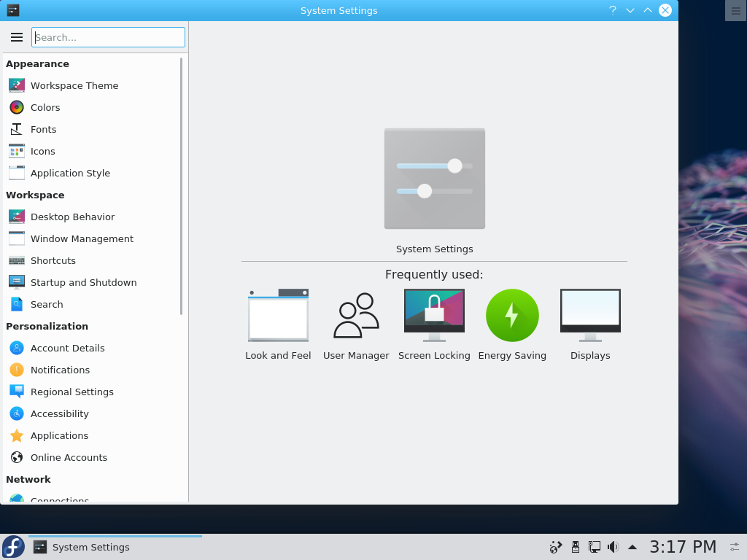Open Application Style icon
The image size is (747, 560).
pos(17,174)
